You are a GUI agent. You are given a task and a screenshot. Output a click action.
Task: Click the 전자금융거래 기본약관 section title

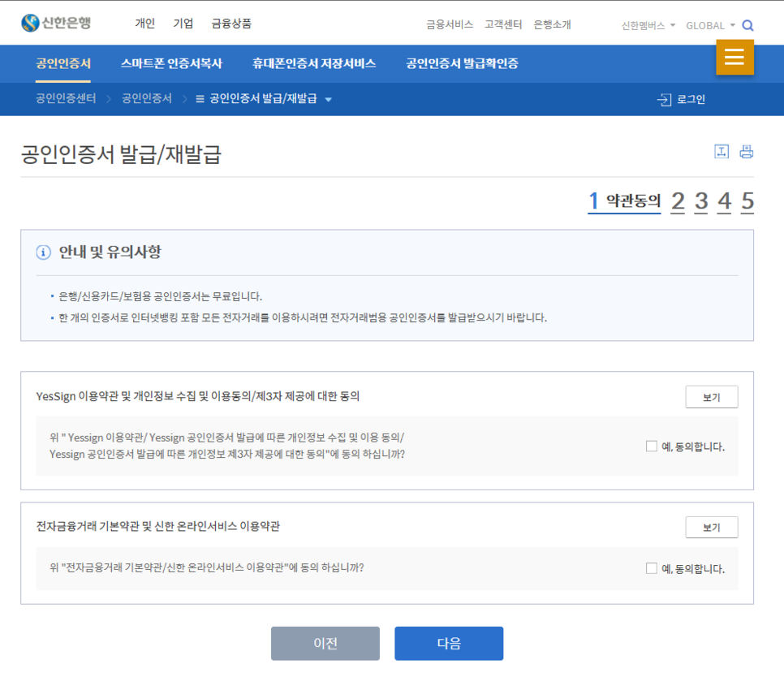[158, 526]
